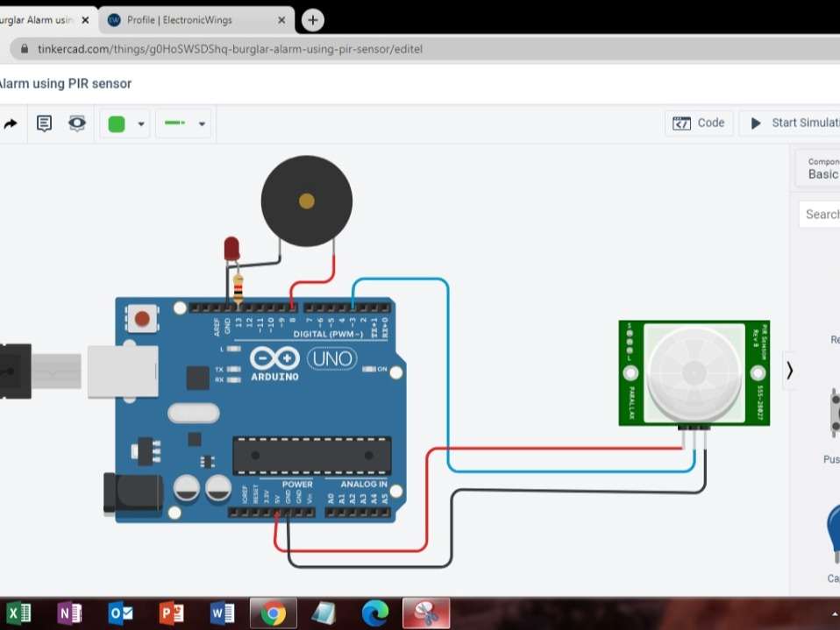This screenshot has height=630, width=840.
Task: Open the Notes tool
Action: (44, 124)
